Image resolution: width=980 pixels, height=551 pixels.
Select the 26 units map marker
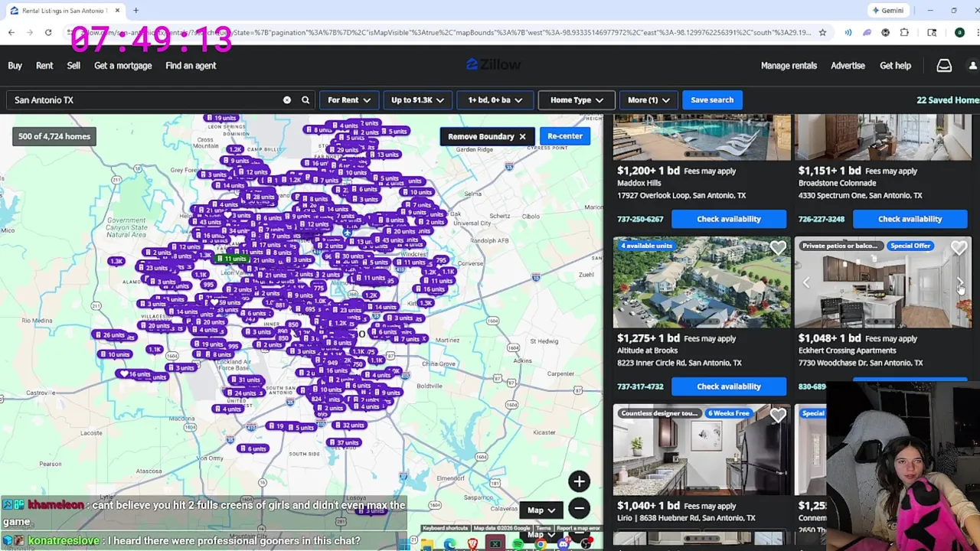coord(109,335)
